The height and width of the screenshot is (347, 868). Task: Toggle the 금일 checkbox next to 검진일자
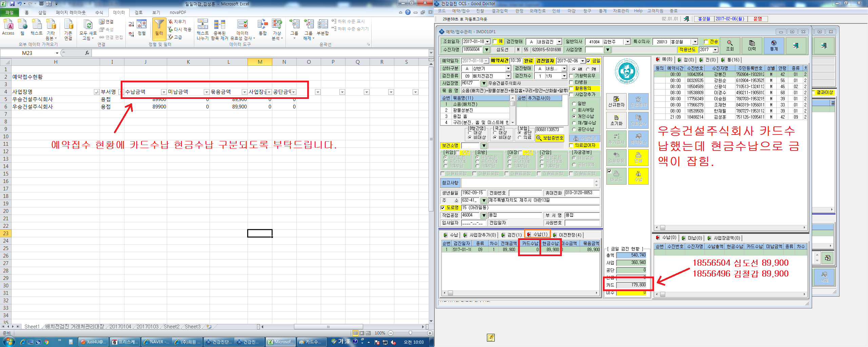(588, 61)
